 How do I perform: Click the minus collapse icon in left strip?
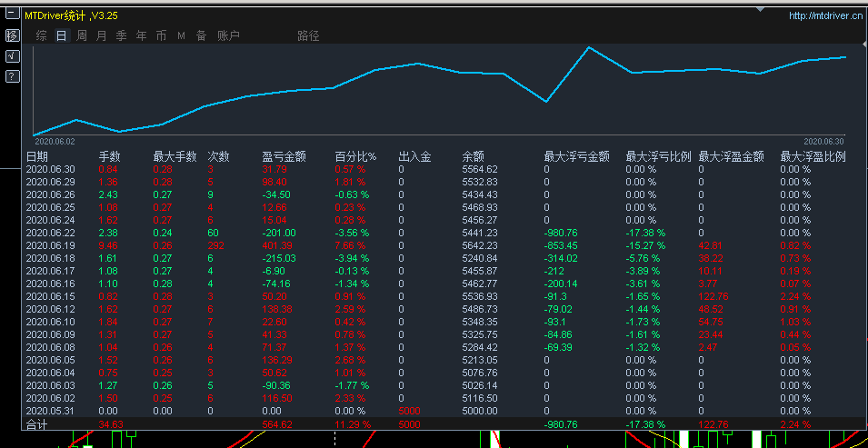click(12, 15)
